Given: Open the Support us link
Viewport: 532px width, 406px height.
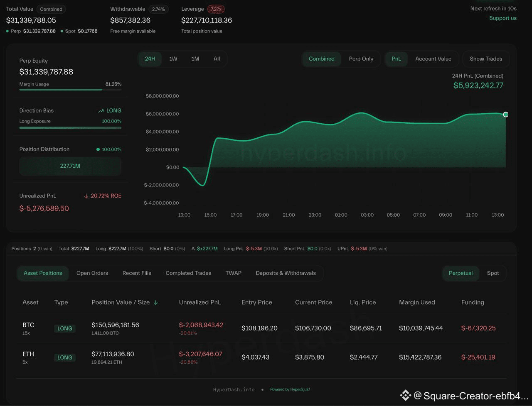Looking at the screenshot, I should [x=502, y=18].
